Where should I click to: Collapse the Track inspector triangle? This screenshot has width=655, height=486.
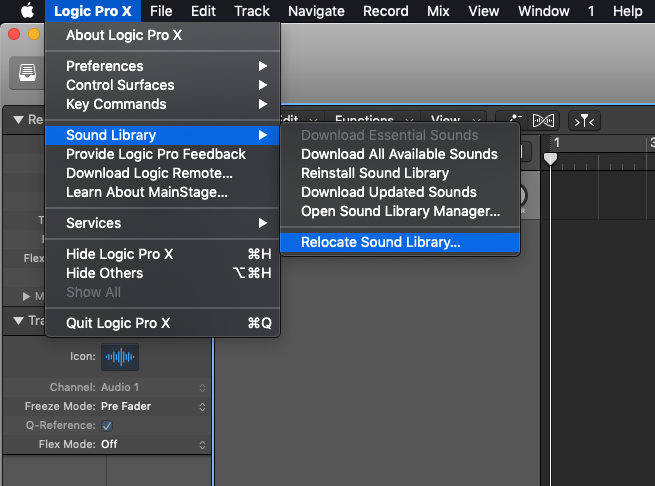(18, 321)
